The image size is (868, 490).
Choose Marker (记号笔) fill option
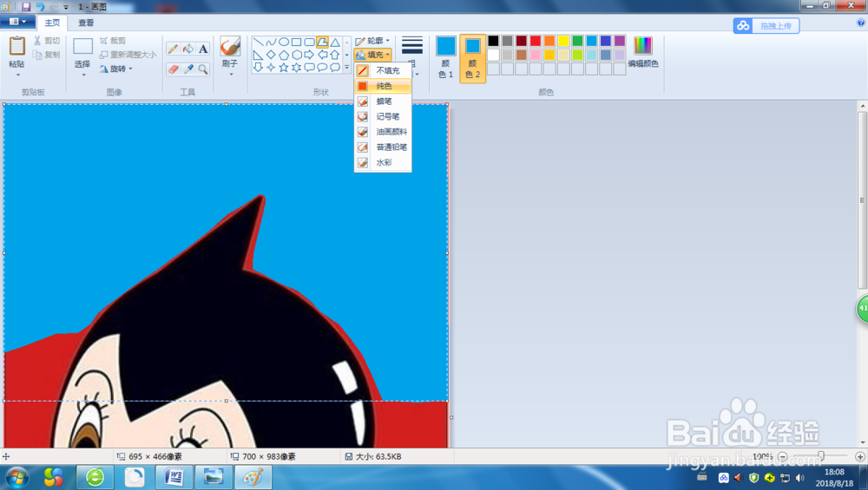click(383, 116)
